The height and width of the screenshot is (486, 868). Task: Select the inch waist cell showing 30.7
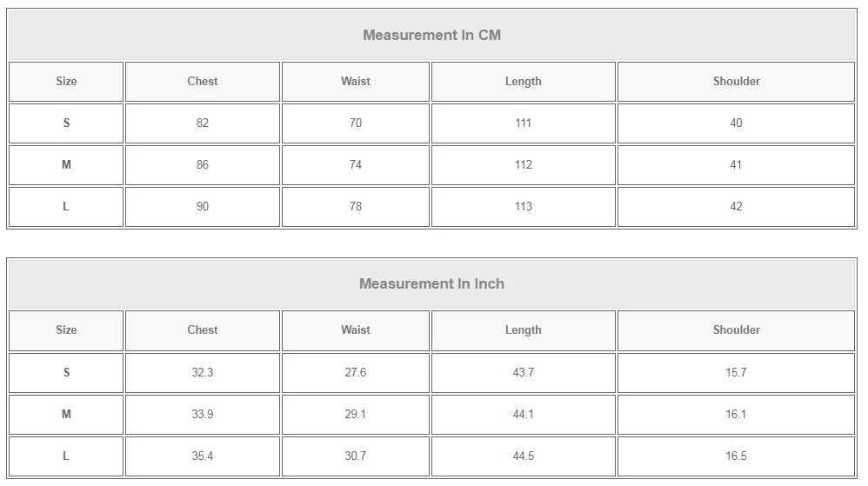tap(355, 456)
